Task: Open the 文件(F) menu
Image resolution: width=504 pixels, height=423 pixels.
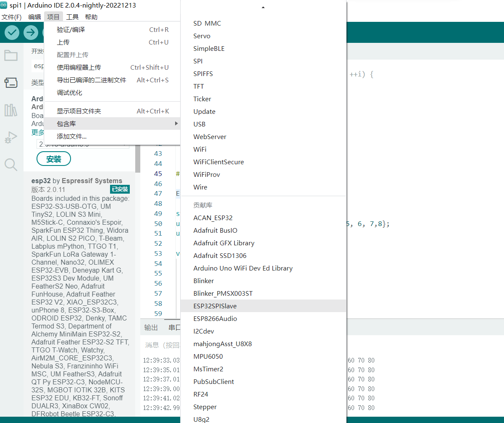Action: point(11,17)
